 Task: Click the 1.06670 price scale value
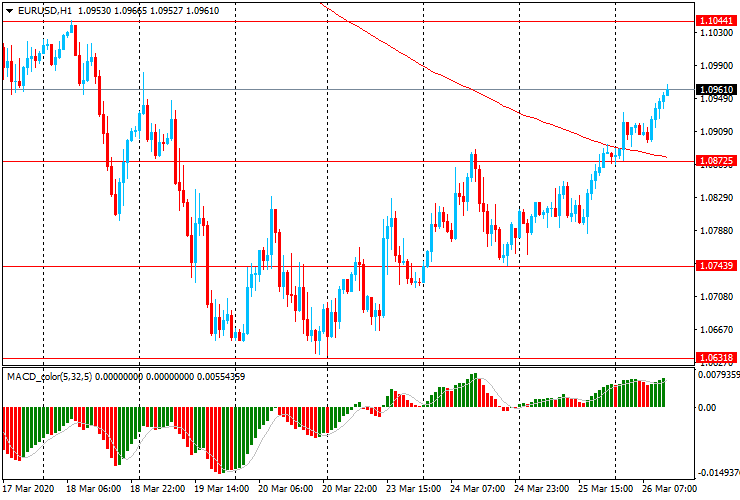coord(717,330)
